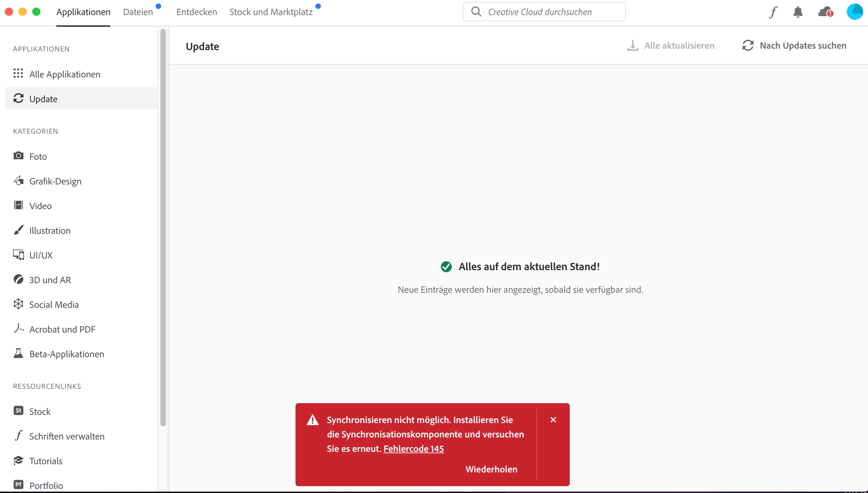The image size is (868, 493).
Task: Switch to the Entdecken tab
Action: [x=196, y=12]
